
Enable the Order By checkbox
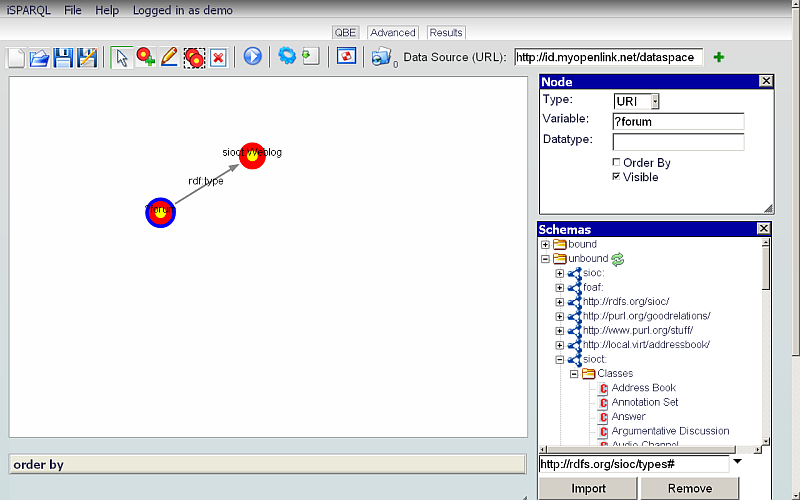616,162
